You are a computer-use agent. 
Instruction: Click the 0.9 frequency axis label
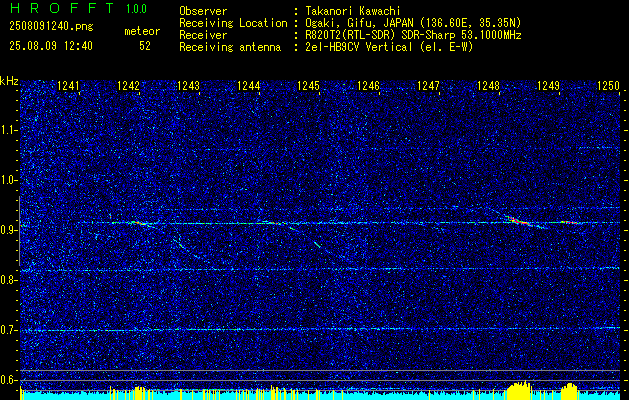pos(9,230)
